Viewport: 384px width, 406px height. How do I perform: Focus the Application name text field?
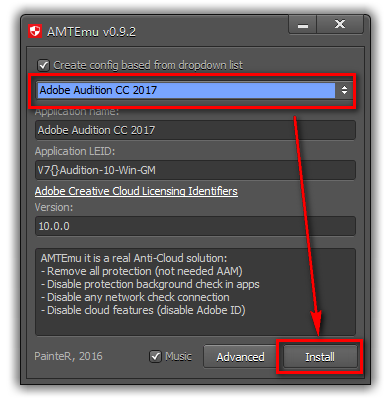pos(195,130)
